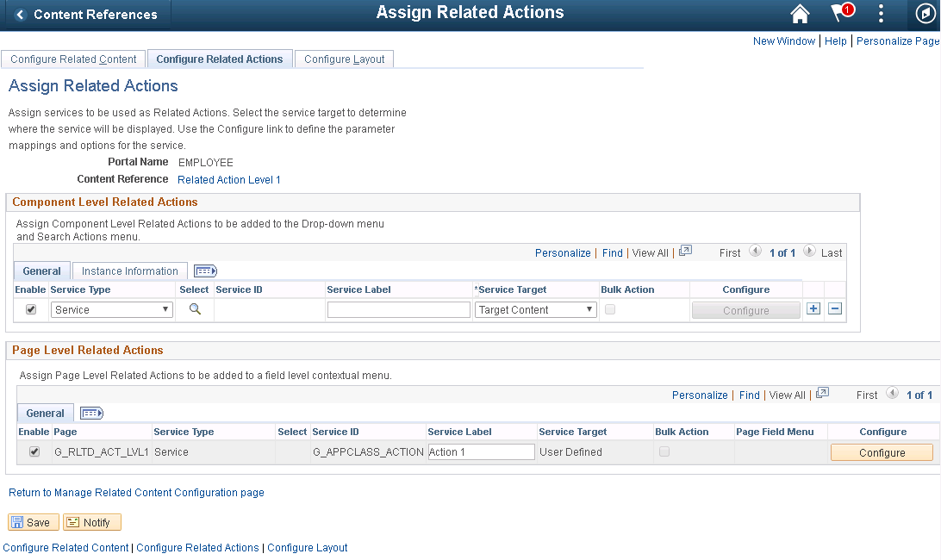Open the notifications flag icon

[840, 14]
